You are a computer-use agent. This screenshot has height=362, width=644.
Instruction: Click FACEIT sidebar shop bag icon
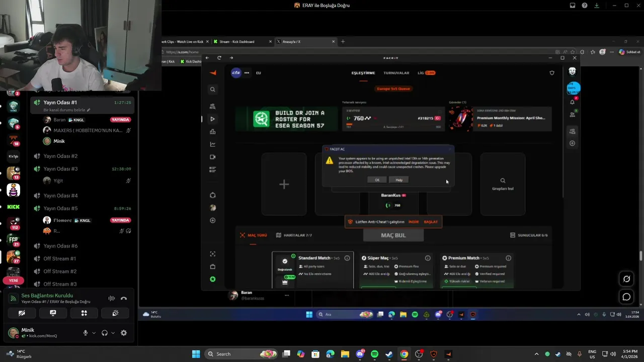click(213, 266)
